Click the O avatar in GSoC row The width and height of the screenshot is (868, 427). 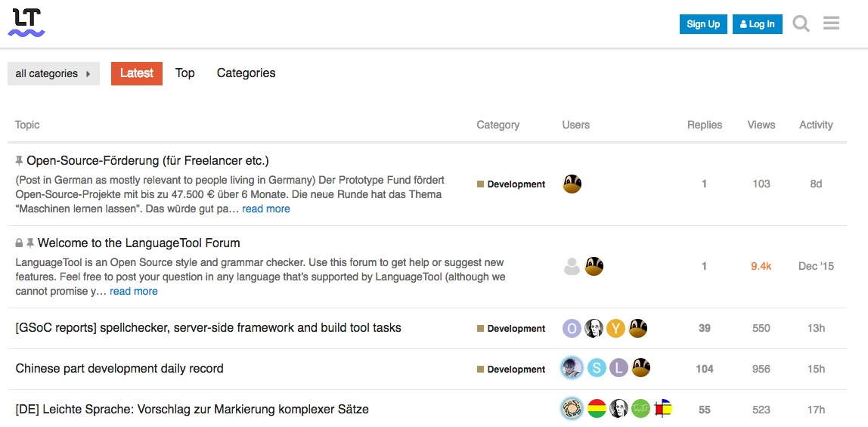572,328
